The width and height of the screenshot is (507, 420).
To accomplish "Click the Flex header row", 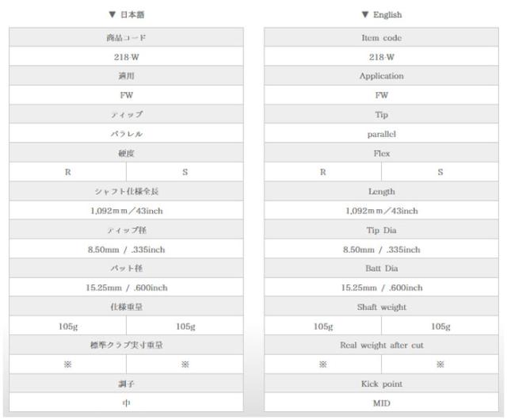I will (381, 153).
